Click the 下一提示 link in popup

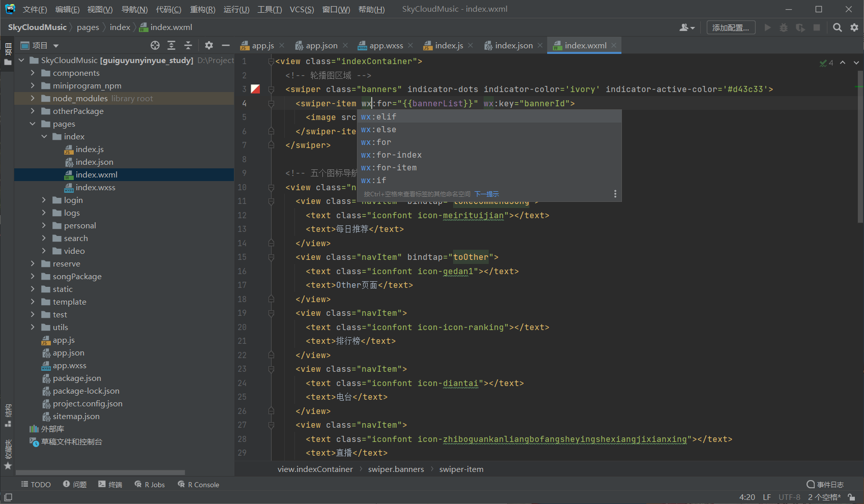[x=487, y=194]
